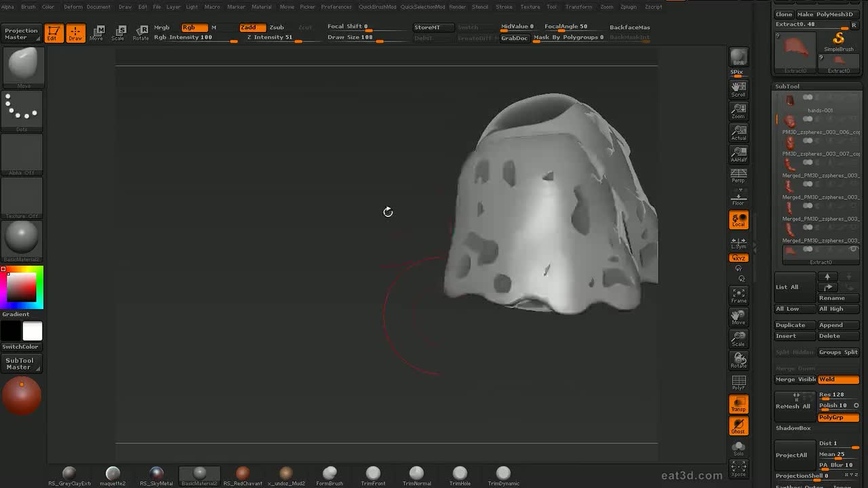
Task: Set canvas to Actual size
Action: 738,132
